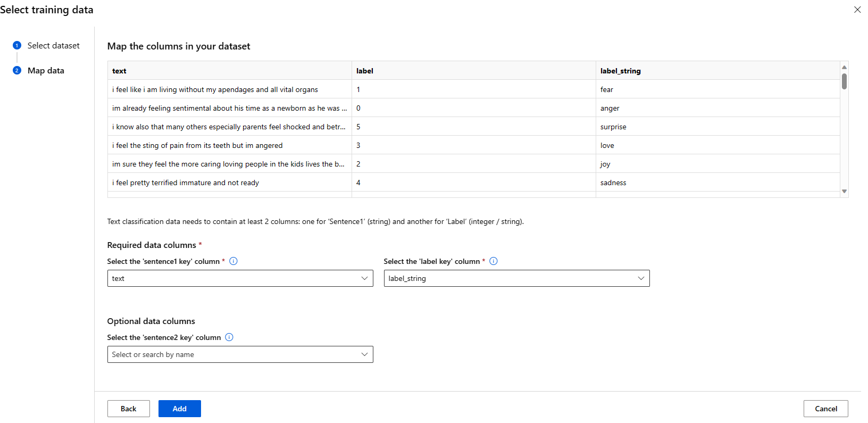Cancel the training data selection

click(x=825, y=409)
